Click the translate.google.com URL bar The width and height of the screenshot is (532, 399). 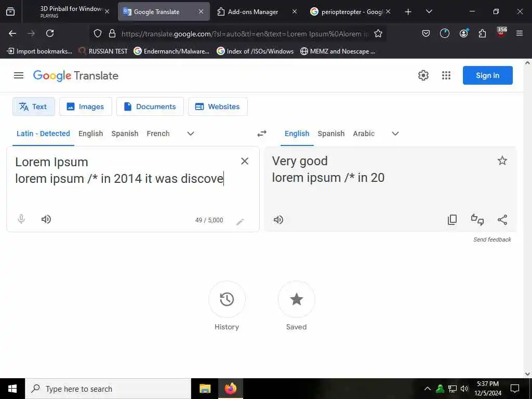pos(244,34)
